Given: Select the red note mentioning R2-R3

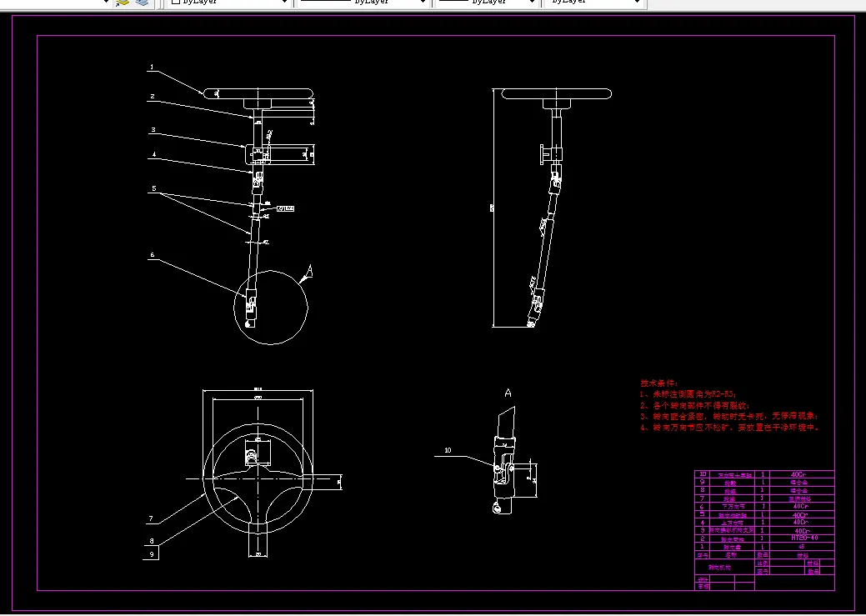Looking at the screenshot, I should coord(688,394).
